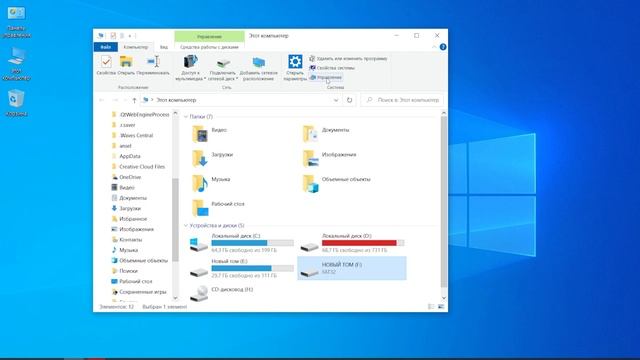The width and height of the screenshot is (640, 360).
Task: Click Добавить сетевое расположение icon
Action: click(258, 68)
